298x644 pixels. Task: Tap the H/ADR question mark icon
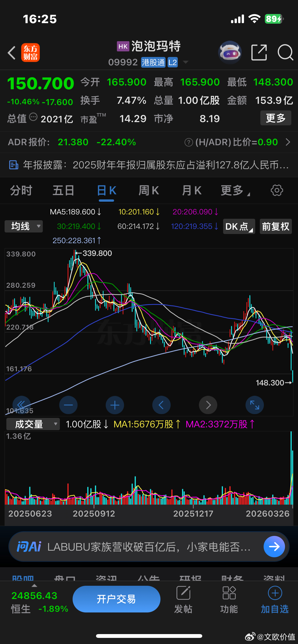click(x=188, y=142)
